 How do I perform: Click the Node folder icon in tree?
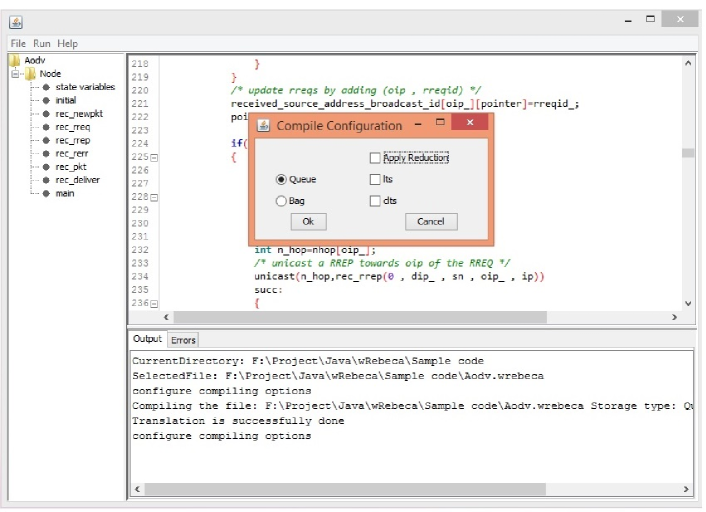31,74
